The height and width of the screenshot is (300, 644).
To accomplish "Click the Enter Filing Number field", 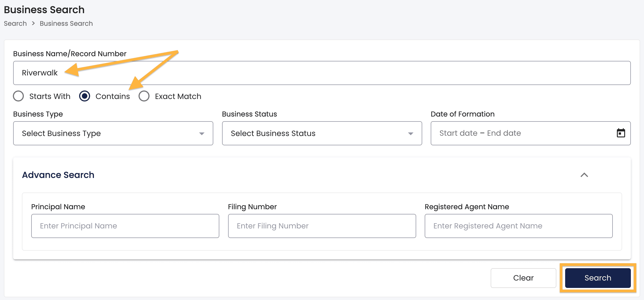I will [x=322, y=226].
